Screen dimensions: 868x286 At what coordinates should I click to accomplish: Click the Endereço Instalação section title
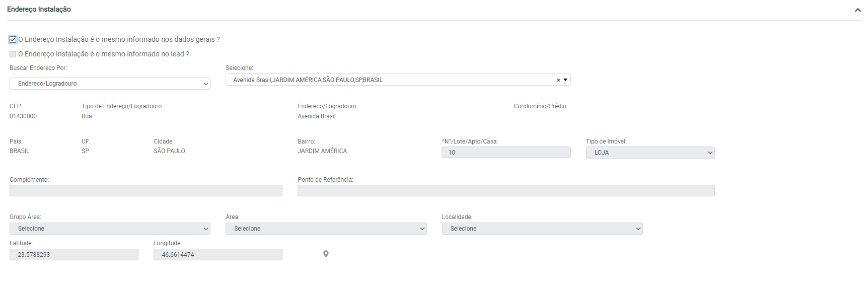39,10
